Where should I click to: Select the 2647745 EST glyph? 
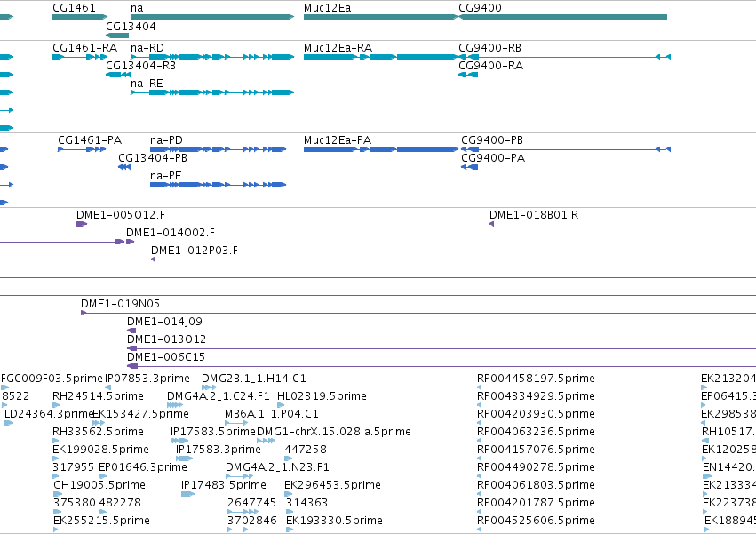pos(243,512)
